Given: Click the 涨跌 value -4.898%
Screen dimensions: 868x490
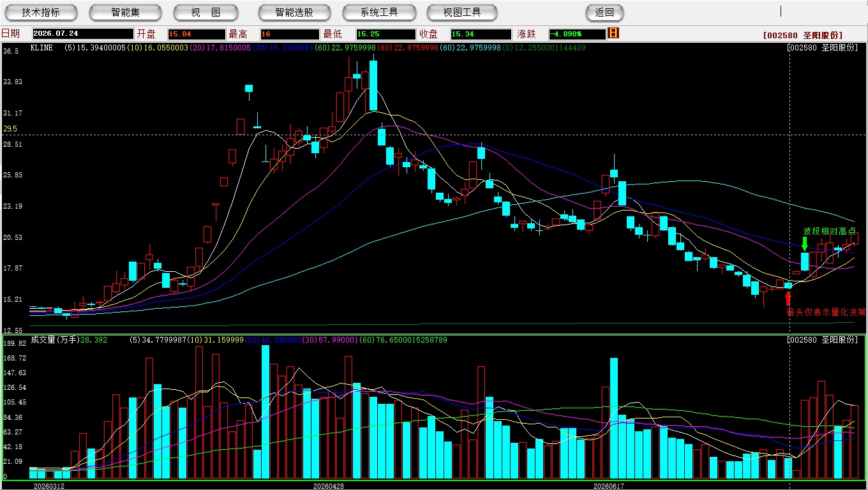Looking at the screenshot, I should point(578,34).
